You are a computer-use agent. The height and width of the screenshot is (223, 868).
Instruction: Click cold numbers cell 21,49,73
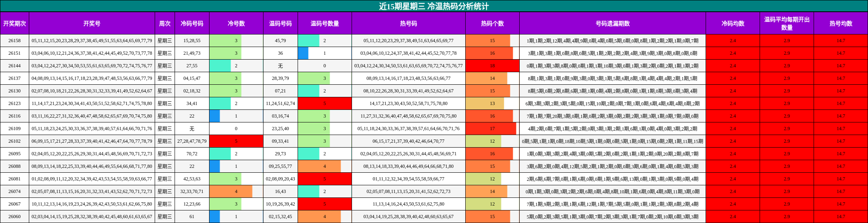point(192,53)
